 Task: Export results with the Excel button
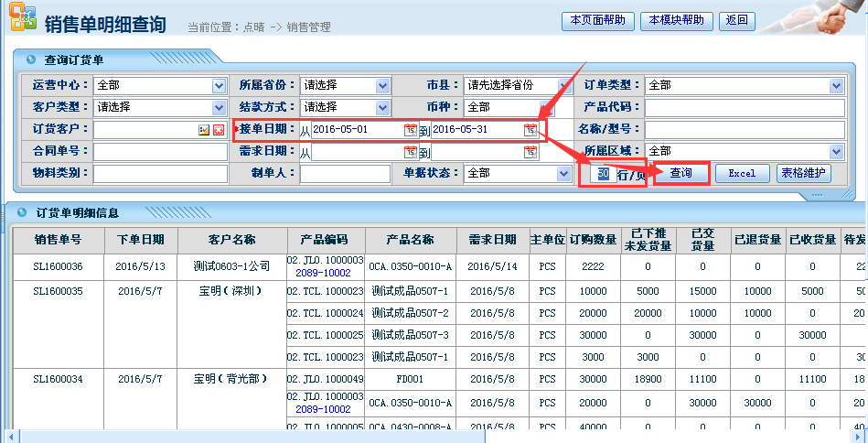point(742,173)
